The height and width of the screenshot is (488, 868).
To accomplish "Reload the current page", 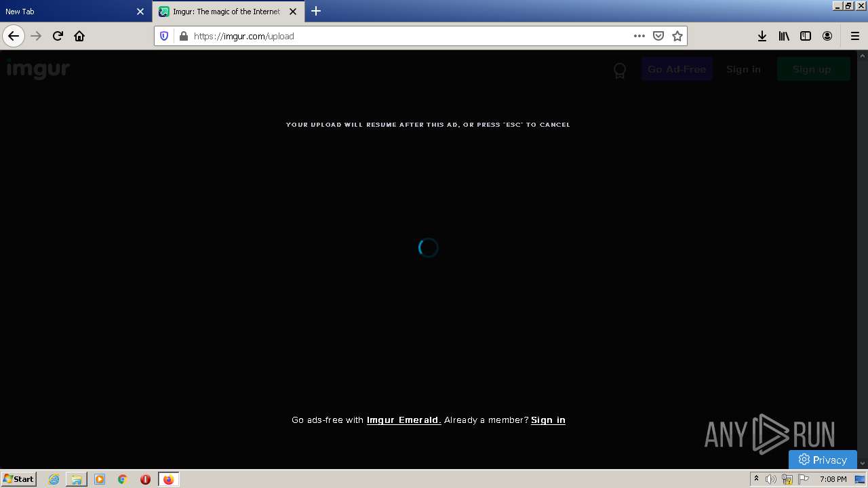I will pos(58,36).
